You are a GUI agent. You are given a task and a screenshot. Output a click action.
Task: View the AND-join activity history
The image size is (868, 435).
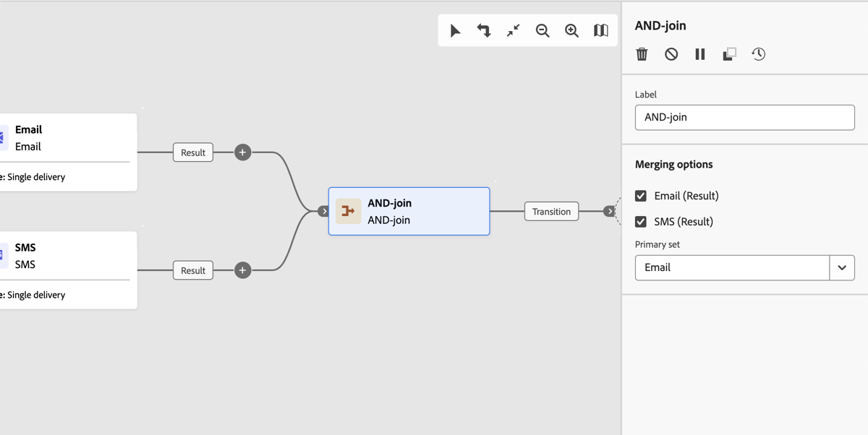tap(758, 53)
